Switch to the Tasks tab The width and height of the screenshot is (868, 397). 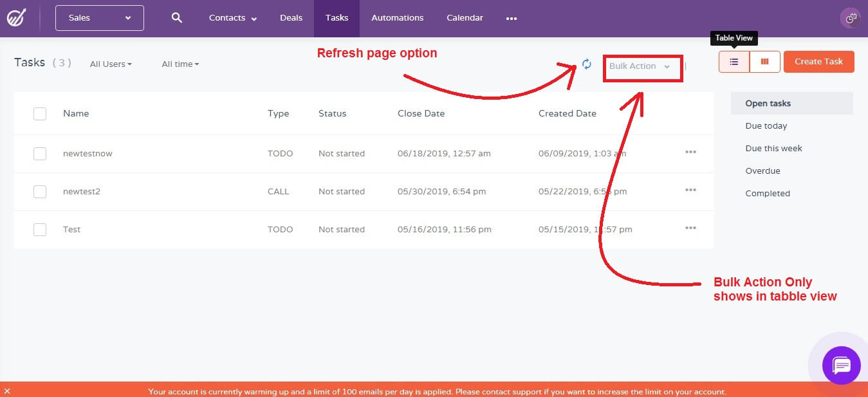pyautogui.click(x=336, y=17)
